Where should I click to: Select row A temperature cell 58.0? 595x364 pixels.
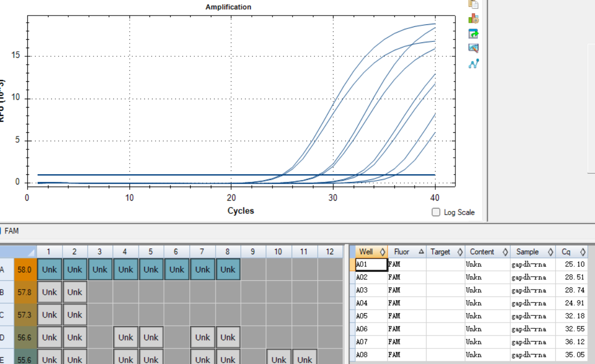click(x=25, y=269)
